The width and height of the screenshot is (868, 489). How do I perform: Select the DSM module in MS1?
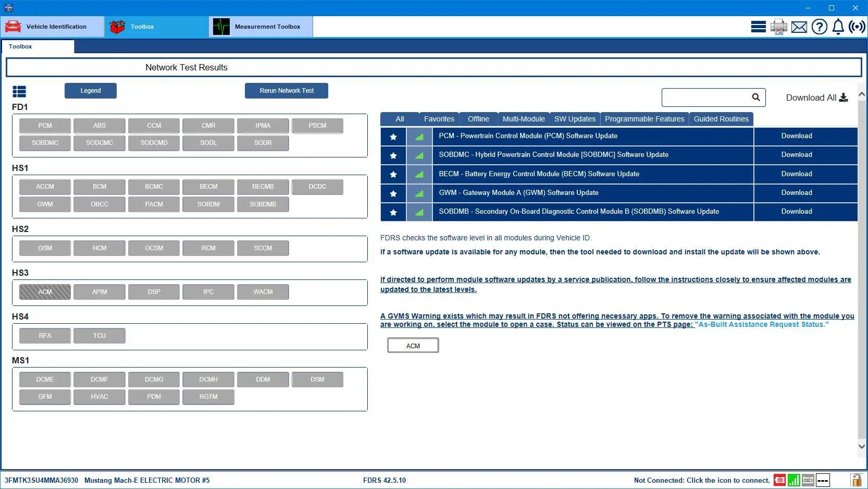pyautogui.click(x=317, y=380)
